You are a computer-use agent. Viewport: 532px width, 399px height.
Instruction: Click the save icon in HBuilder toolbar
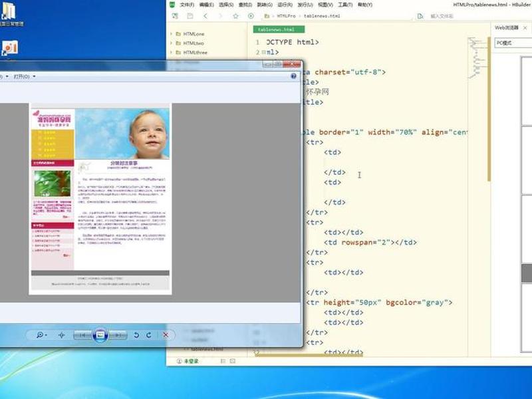[190, 16]
